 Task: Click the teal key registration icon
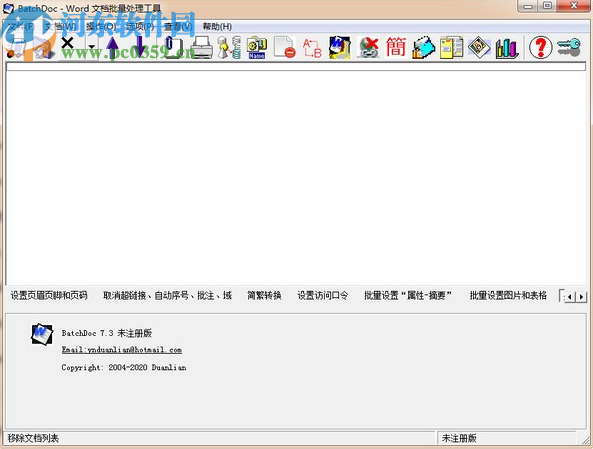click(569, 47)
